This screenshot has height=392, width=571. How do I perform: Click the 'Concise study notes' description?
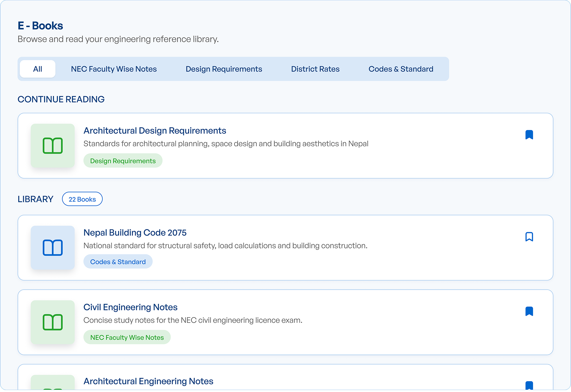(x=193, y=320)
